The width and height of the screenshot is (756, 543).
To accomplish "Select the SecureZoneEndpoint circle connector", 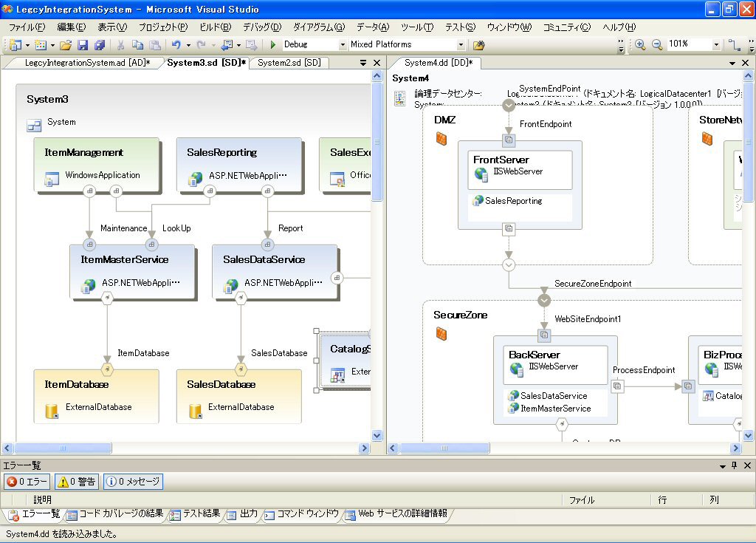I will click(544, 300).
